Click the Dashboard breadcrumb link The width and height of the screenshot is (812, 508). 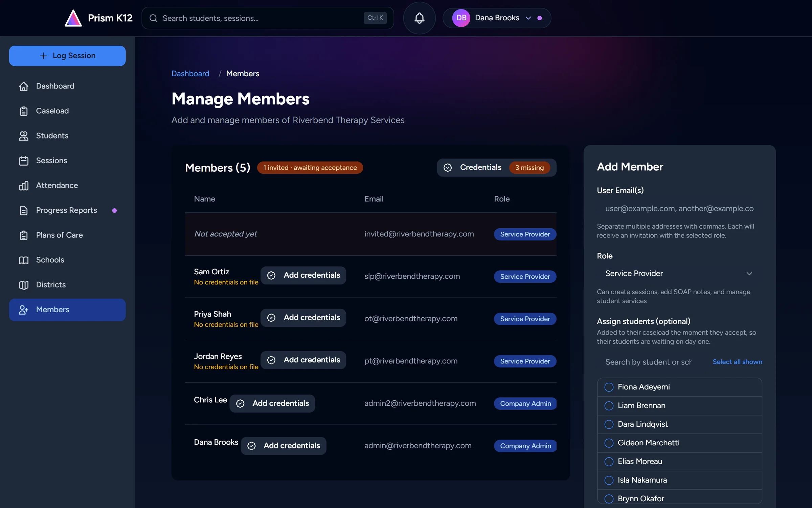190,73
